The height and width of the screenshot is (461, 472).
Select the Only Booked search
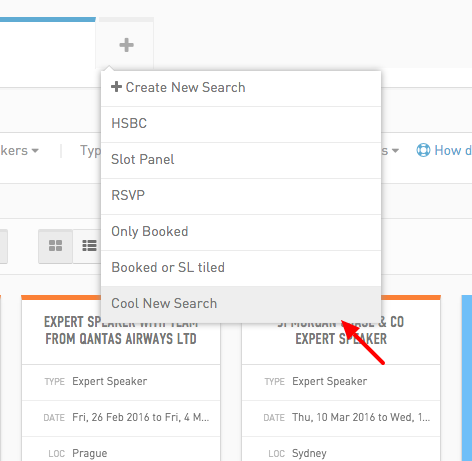pos(241,232)
